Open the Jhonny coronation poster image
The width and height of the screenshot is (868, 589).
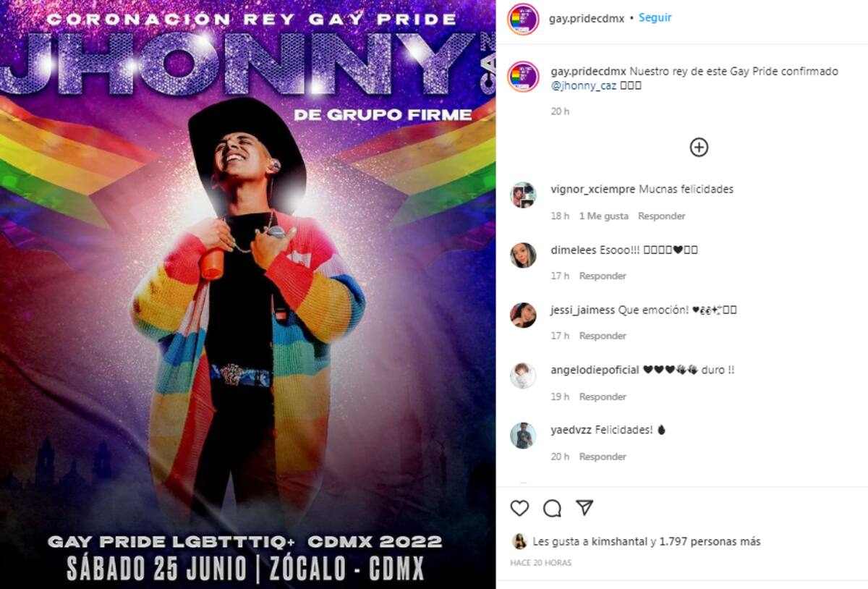247,294
